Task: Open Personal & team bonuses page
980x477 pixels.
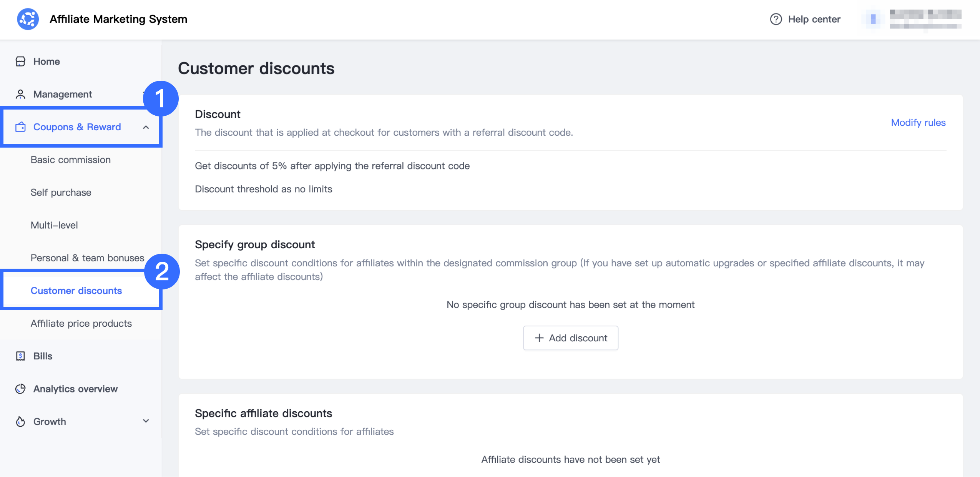Action: pos(87,258)
